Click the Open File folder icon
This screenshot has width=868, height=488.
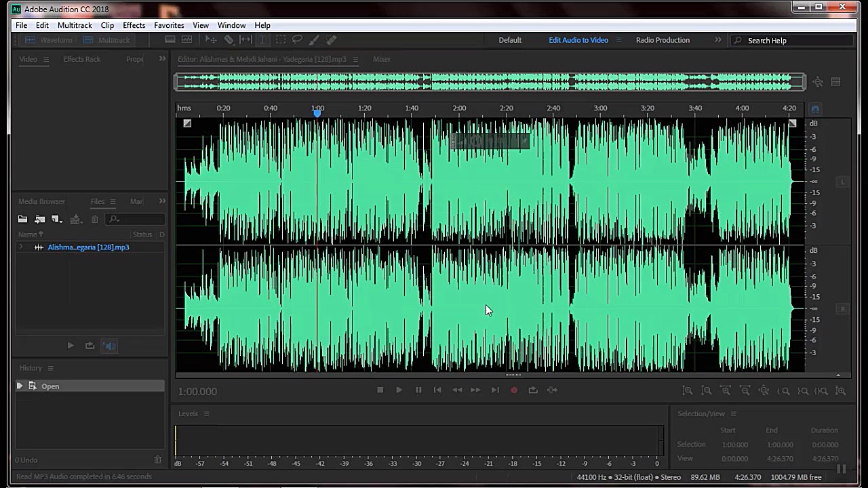(x=22, y=219)
